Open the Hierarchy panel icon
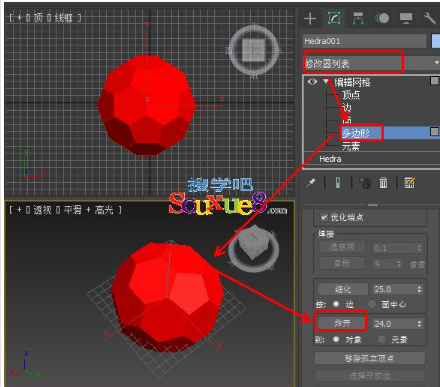440x387 pixels. 358,18
